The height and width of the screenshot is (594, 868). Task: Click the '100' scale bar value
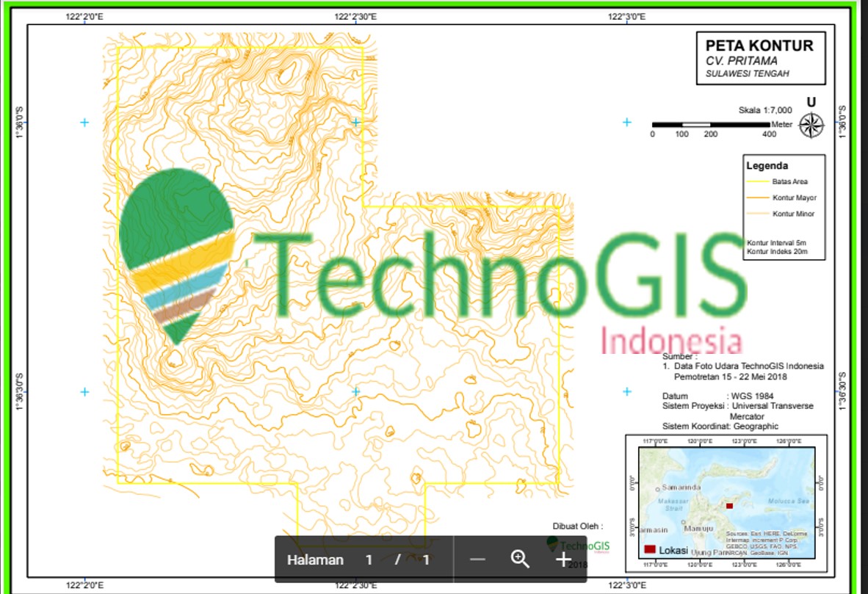(x=682, y=134)
